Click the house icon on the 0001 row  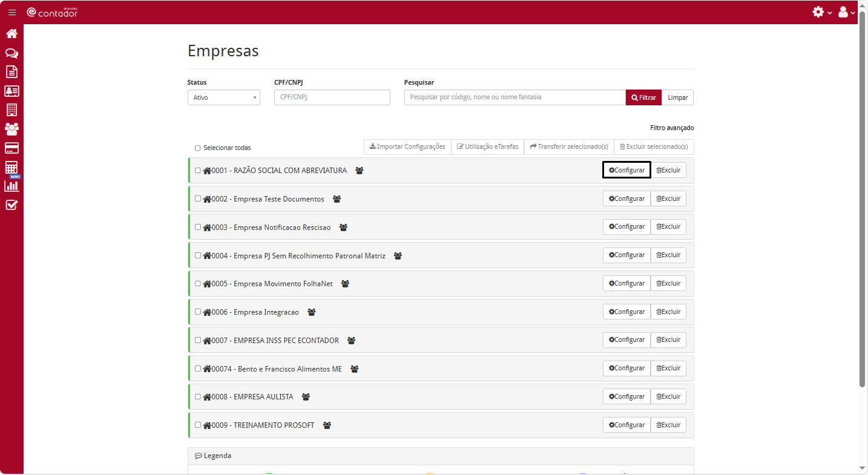click(x=207, y=171)
